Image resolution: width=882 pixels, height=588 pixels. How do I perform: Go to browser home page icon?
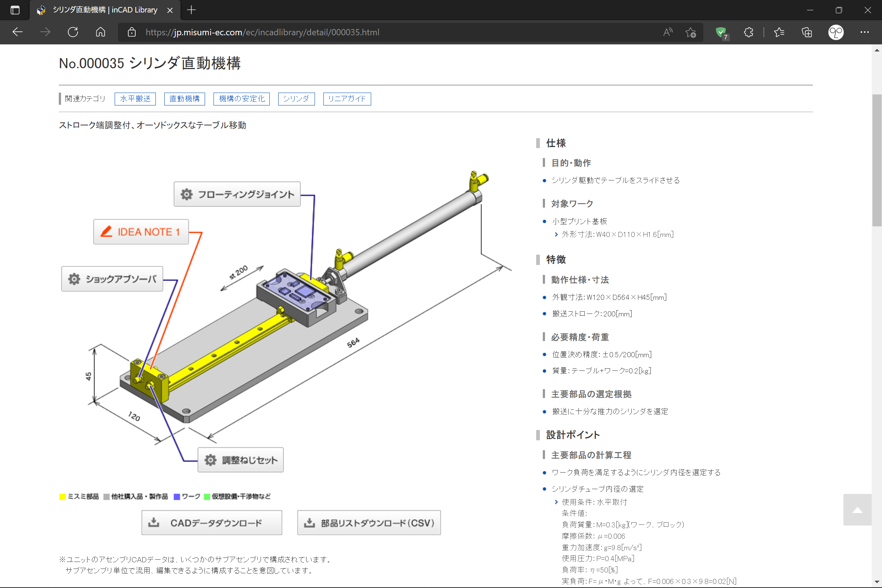click(100, 32)
